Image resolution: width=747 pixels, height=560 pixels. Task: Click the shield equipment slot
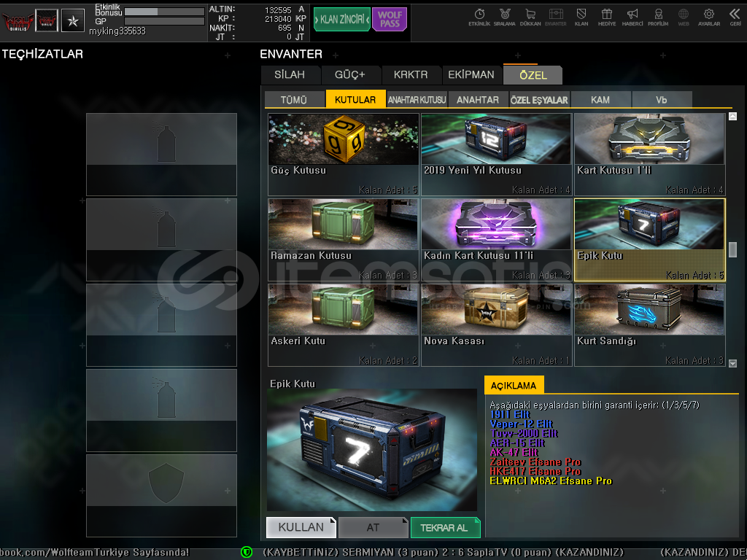pos(161,496)
